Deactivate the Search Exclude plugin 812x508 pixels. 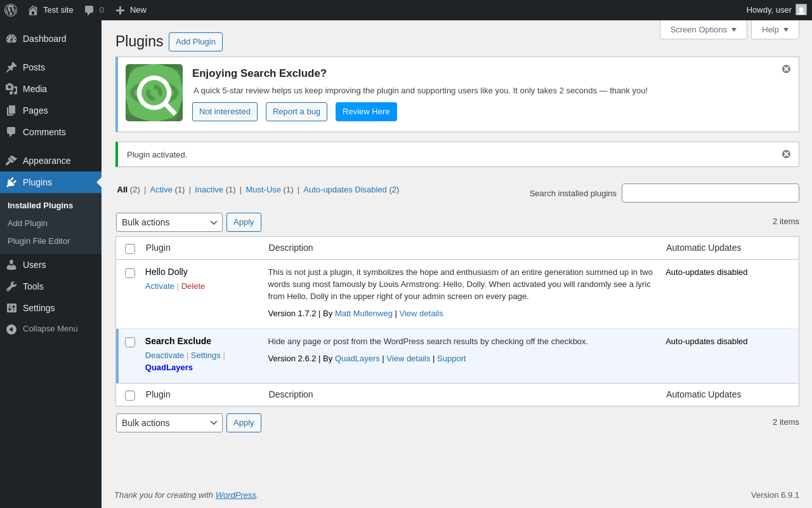[164, 355]
